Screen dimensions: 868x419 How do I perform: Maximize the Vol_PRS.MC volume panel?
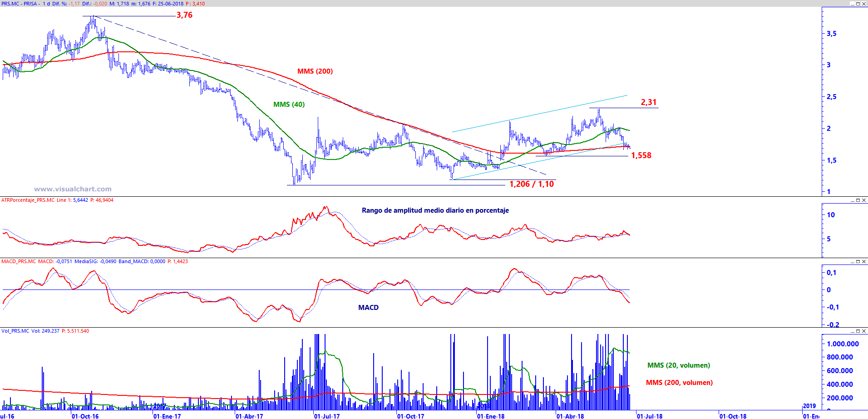coord(858,331)
